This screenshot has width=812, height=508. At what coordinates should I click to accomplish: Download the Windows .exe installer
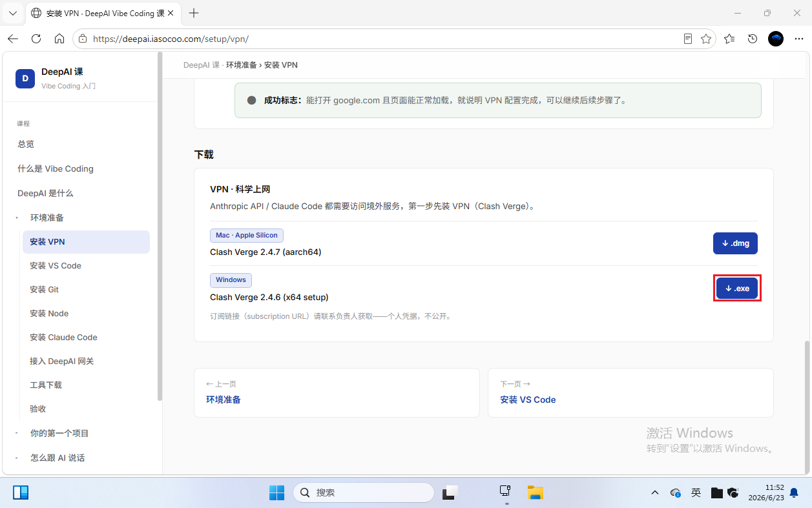[737, 289]
